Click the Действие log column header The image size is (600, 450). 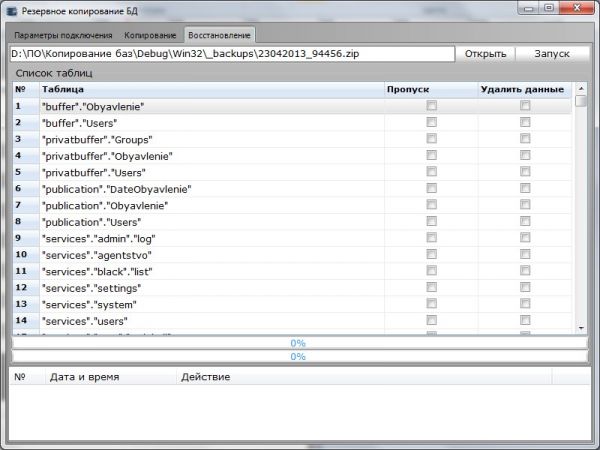364,377
